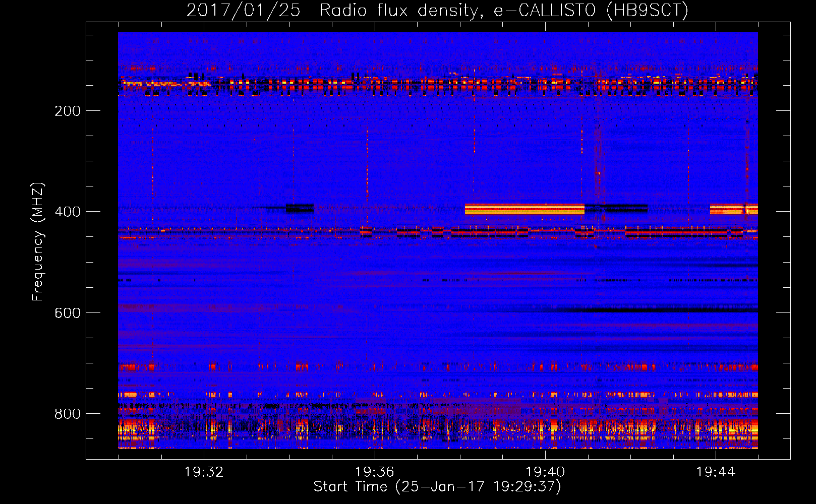Click the 19:36 time tick label
Viewport: 816px width, 504px height.
click(x=375, y=472)
